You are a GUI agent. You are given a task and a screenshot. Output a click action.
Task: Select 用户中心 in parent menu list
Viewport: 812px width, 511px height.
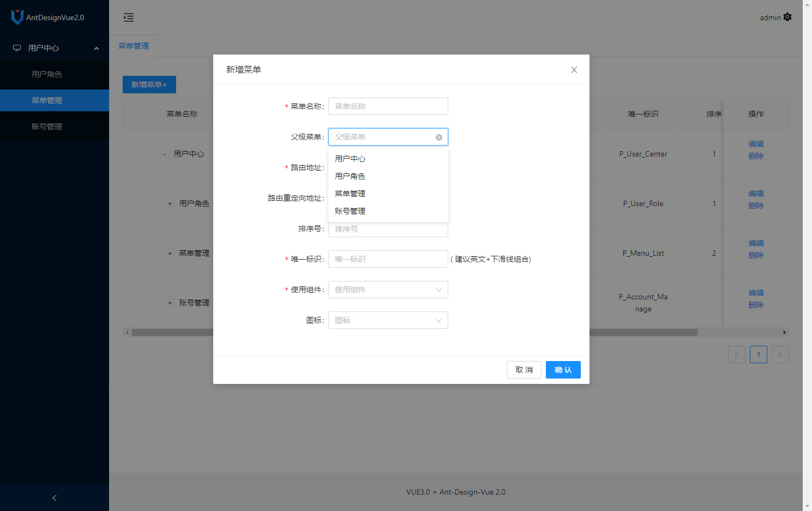point(388,159)
